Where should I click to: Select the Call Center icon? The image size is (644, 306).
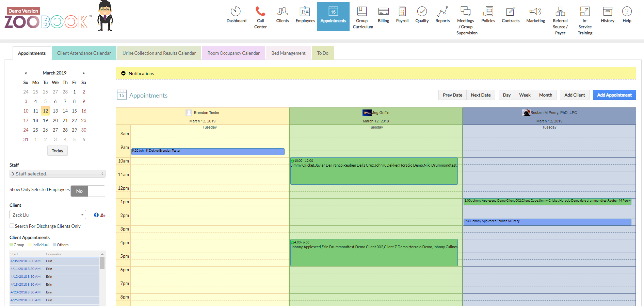(x=260, y=12)
